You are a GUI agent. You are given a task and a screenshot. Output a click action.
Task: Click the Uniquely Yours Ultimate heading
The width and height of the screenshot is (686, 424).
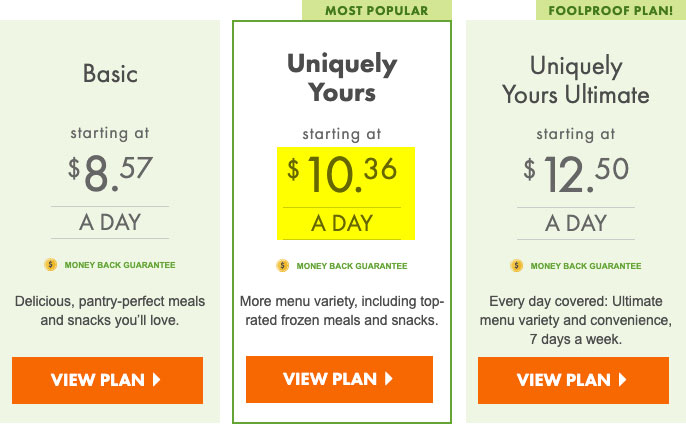click(x=576, y=80)
